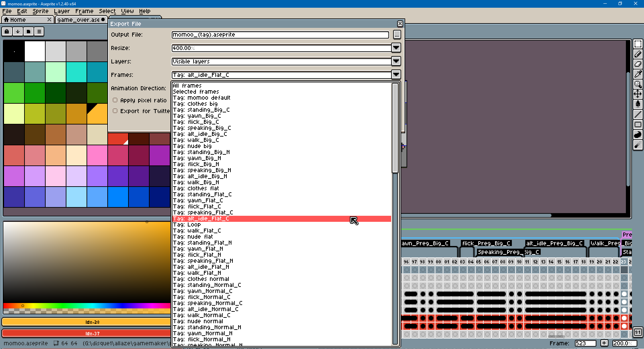This screenshot has height=349, width=644.
Task: Browse output path via the ellipsis button
Action: click(397, 35)
